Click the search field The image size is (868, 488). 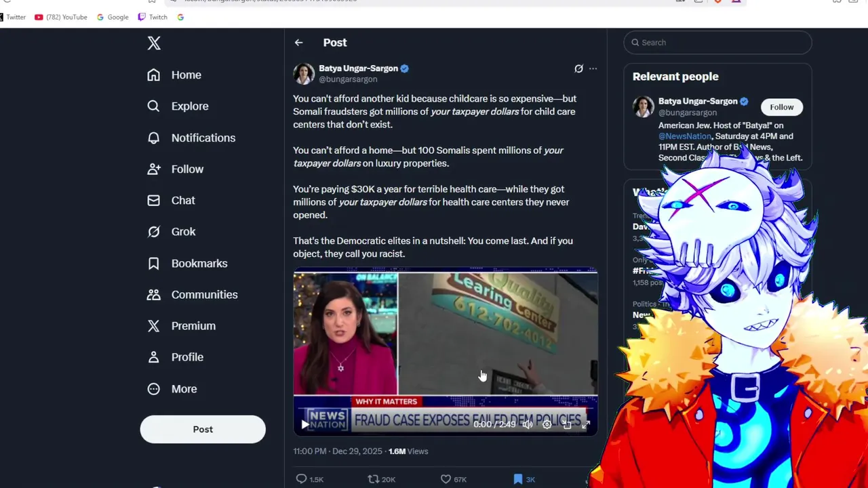click(717, 43)
